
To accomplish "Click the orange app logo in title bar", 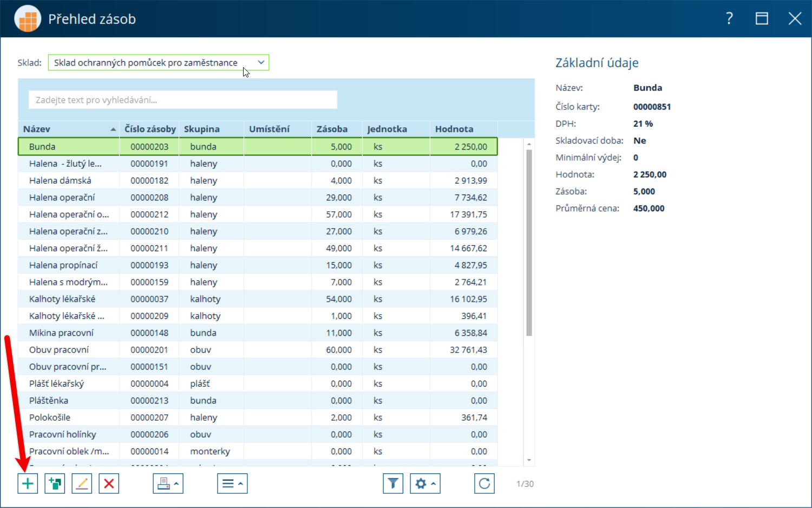I will tap(28, 19).
